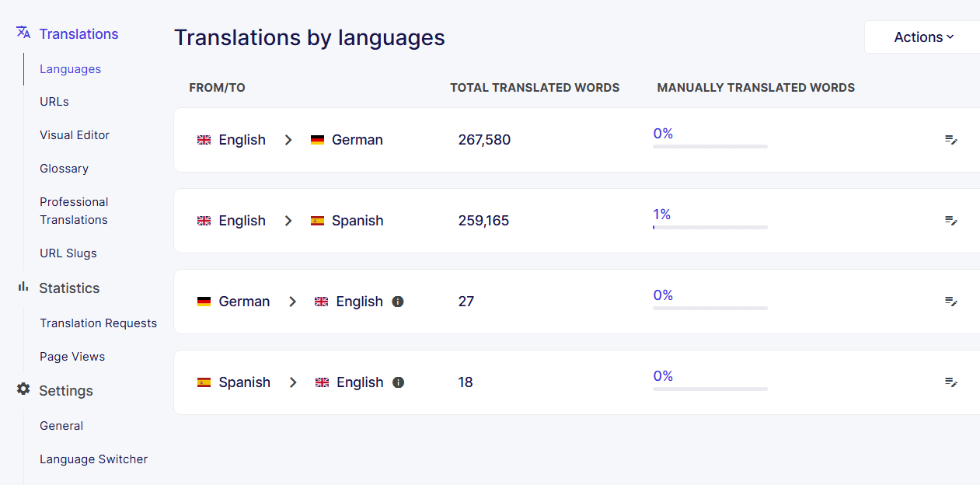
Task: Click the Spanish flag in Spanish to English row
Action: 204,382
